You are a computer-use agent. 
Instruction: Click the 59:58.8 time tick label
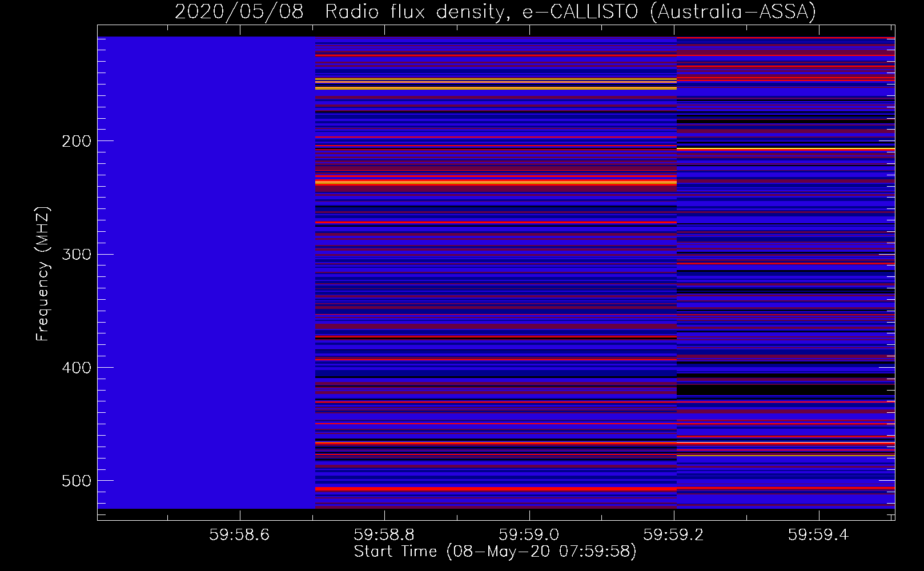[384, 534]
